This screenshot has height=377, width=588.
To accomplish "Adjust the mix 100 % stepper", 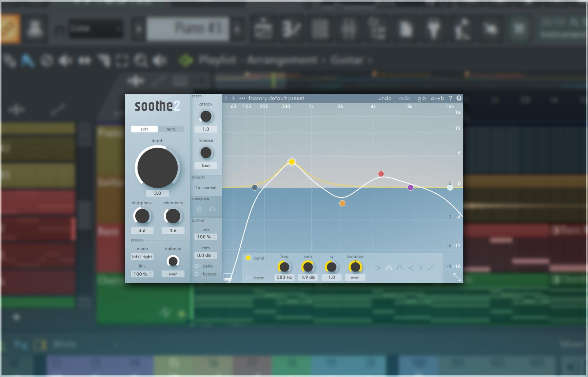I will pos(206,237).
